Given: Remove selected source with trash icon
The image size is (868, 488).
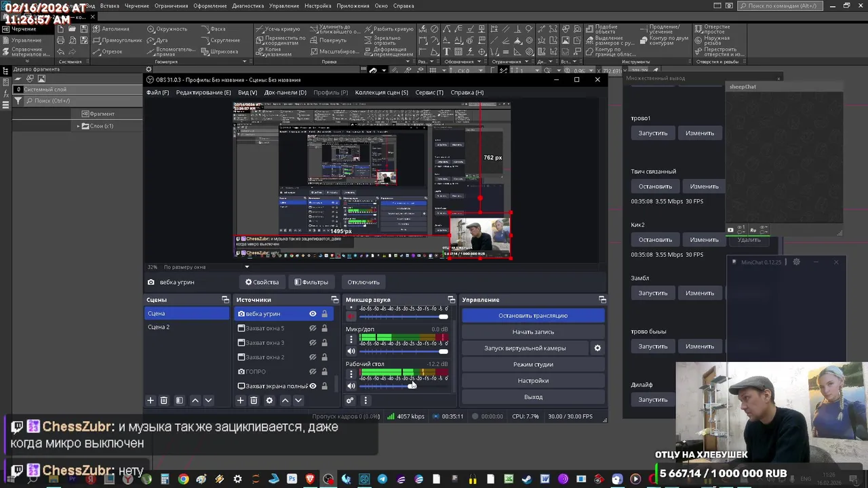Looking at the screenshot, I should click(254, 401).
